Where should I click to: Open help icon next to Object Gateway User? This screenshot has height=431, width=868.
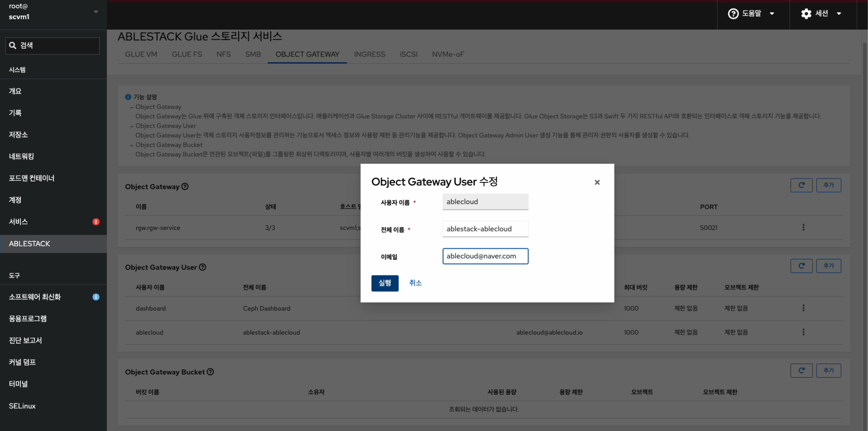pyautogui.click(x=203, y=267)
